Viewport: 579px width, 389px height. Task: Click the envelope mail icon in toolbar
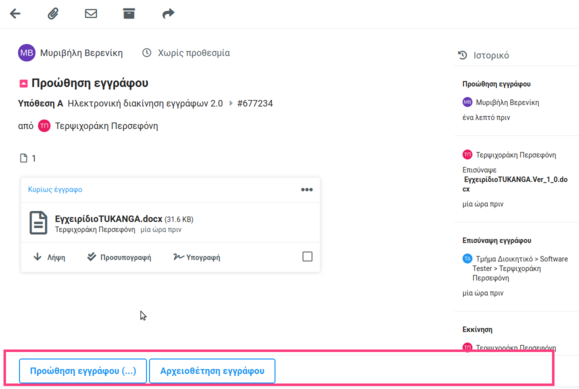(91, 14)
